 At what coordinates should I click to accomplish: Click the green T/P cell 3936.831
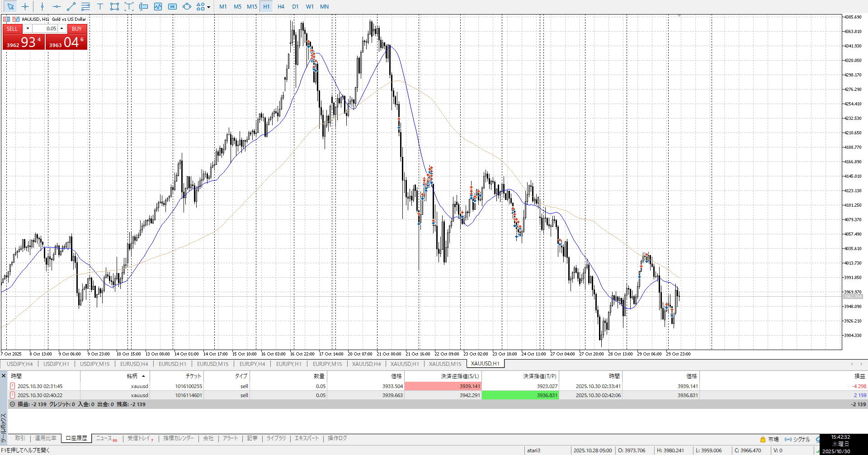click(520, 395)
